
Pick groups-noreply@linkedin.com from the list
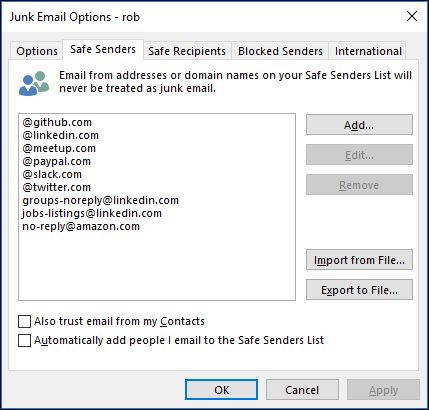coord(100,200)
